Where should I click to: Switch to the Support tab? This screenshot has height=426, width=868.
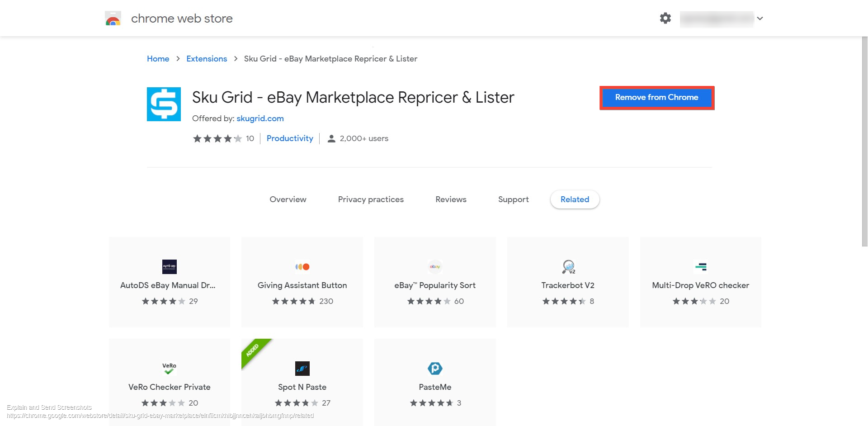click(x=513, y=199)
